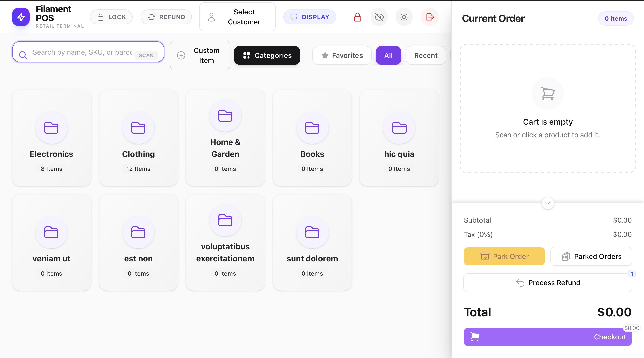
Task: Open the Electronics category folder
Action: (x=52, y=138)
